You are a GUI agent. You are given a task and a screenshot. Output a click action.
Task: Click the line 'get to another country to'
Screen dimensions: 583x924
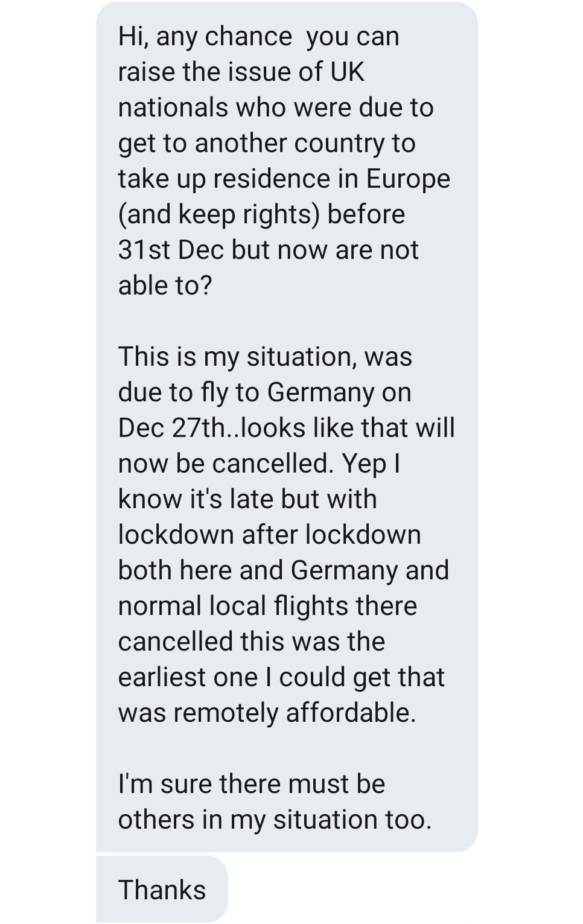[x=267, y=144]
